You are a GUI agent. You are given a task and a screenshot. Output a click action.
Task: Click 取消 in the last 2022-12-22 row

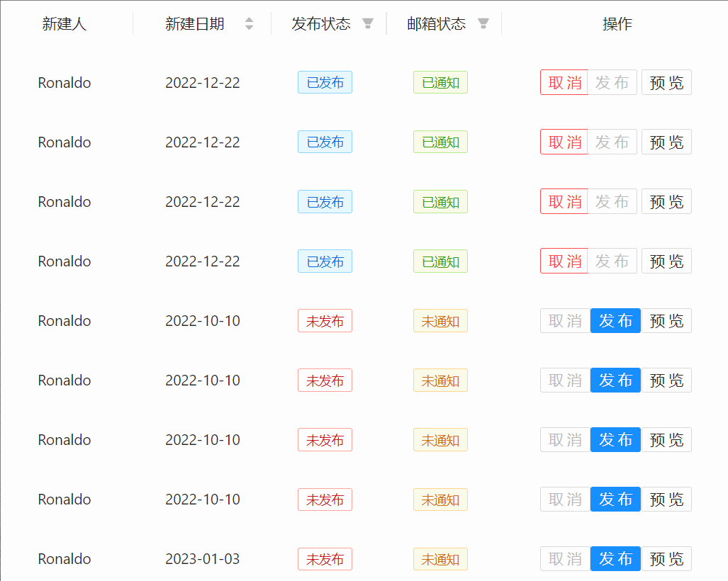564,261
